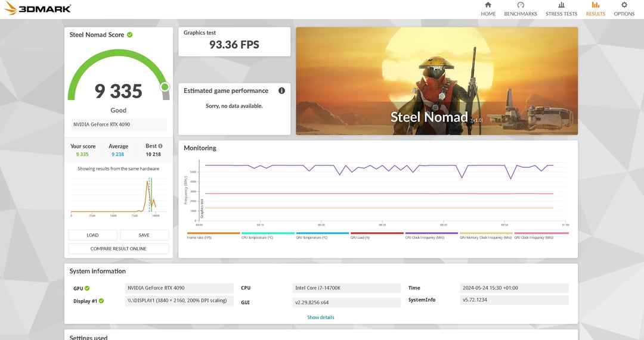Screen dimensions: 644x340
Task: Toggle the CPU Clock Frequency legend series
Action: pyautogui.click(x=431, y=235)
